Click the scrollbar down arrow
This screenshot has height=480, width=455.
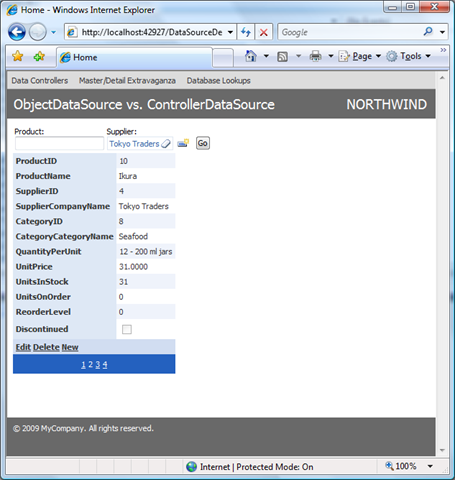[442, 450]
